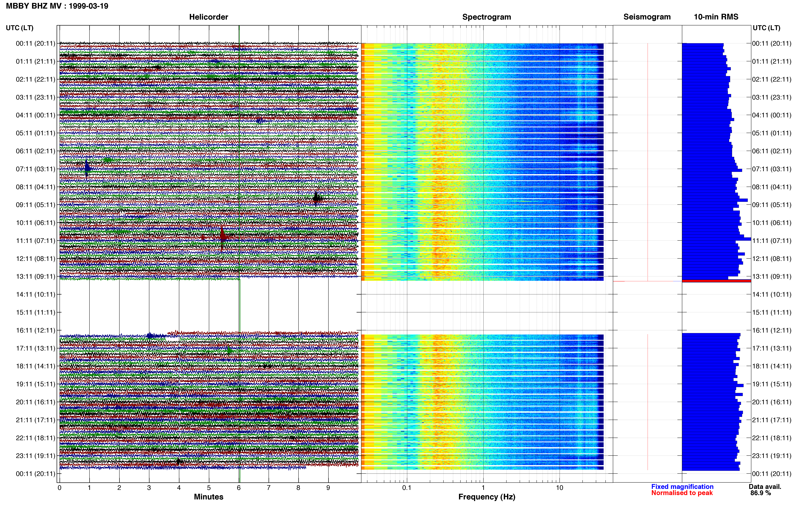
Task: Click the '10-min RMS' panel heading
Action: (716, 17)
